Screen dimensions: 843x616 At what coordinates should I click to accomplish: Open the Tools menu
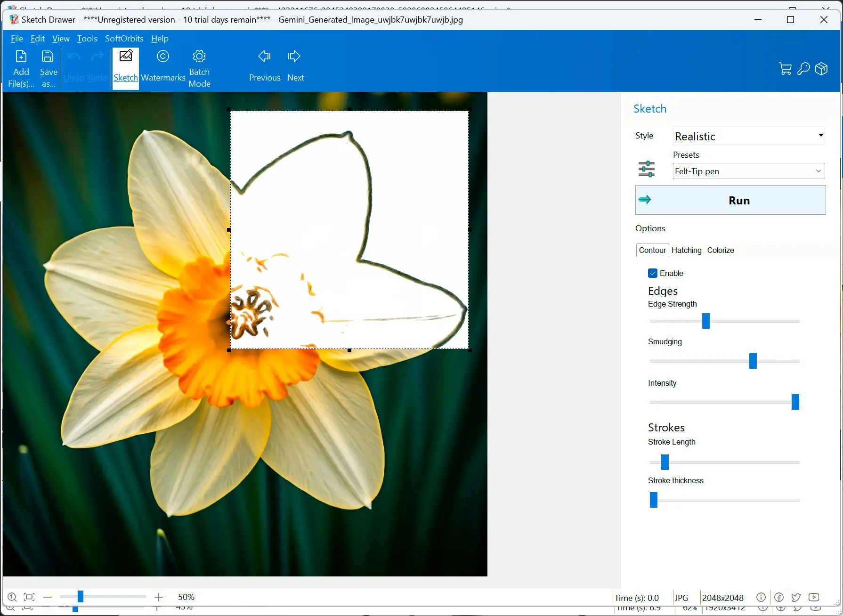(87, 39)
